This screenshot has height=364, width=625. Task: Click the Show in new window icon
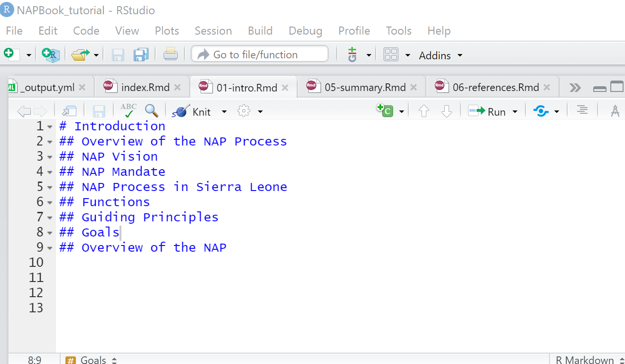point(69,111)
